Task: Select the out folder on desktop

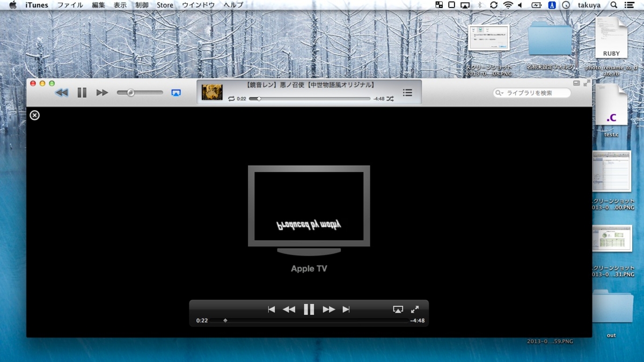Action: pos(612,307)
